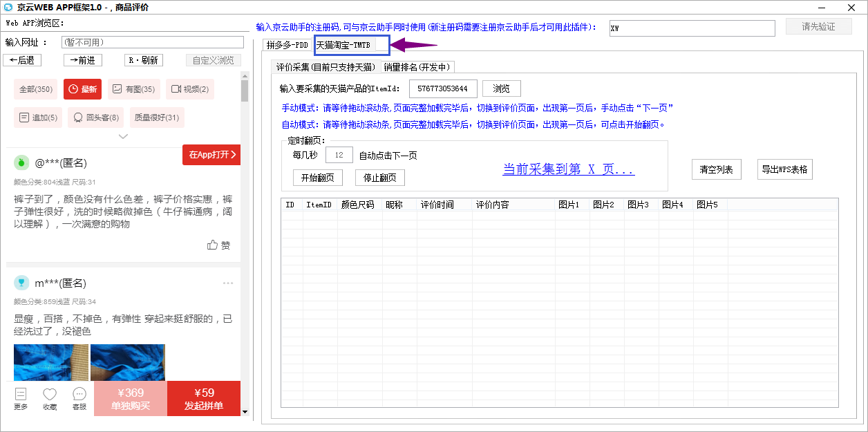868x432 pixels.
Task: Click ¥369 单独购买 button
Action: click(131, 398)
